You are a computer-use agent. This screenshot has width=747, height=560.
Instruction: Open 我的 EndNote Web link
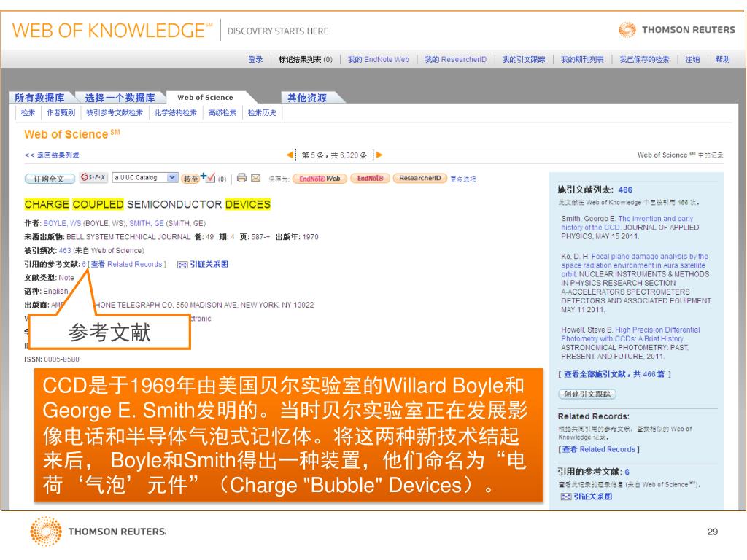tap(379, 60)
